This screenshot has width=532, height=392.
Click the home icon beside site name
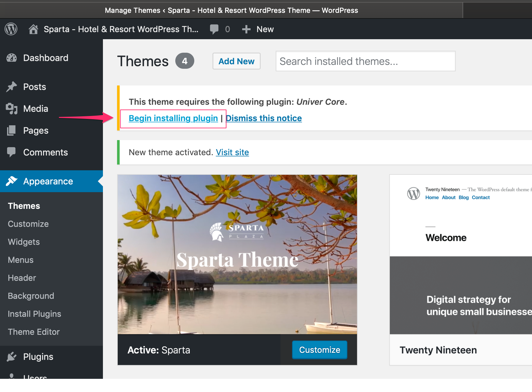pos(33,29)
